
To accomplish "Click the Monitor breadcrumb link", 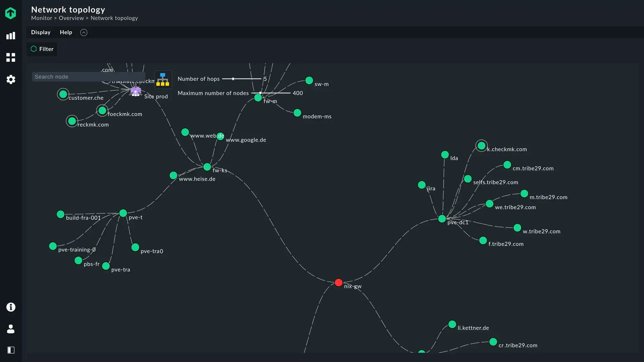I will click(x=42, y=18).
